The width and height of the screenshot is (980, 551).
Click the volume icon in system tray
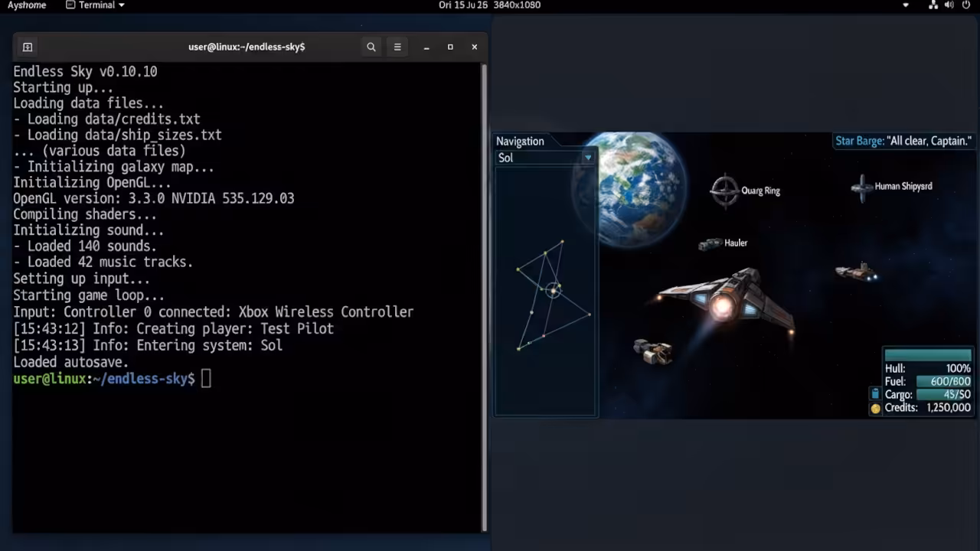(x=949, y=5)
